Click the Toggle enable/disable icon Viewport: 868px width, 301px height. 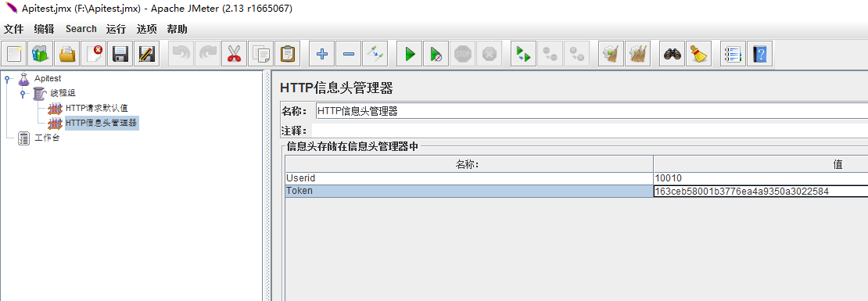point(375,54)
